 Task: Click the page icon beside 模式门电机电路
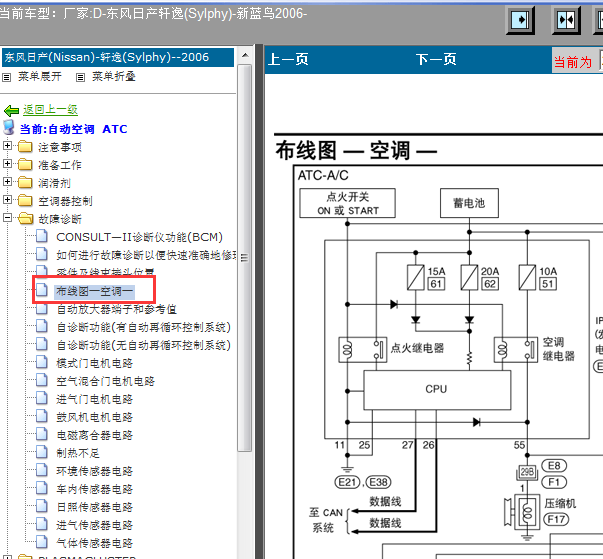tap(42, 362)
